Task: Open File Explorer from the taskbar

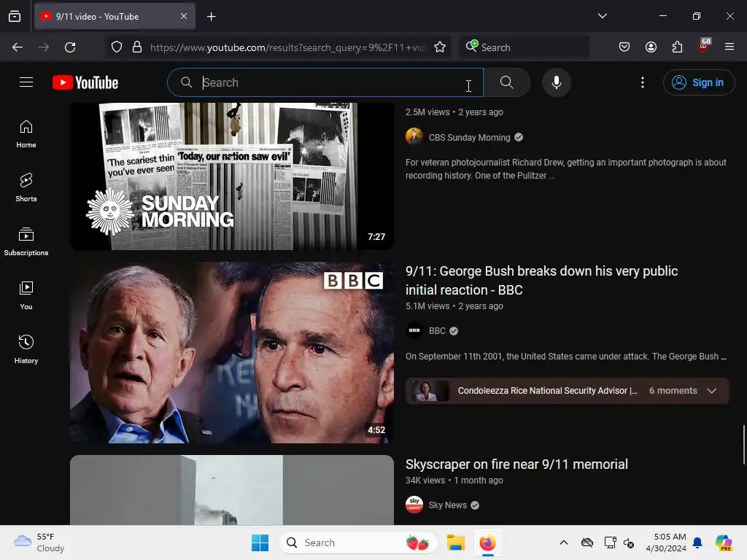Action: (455, 542)
